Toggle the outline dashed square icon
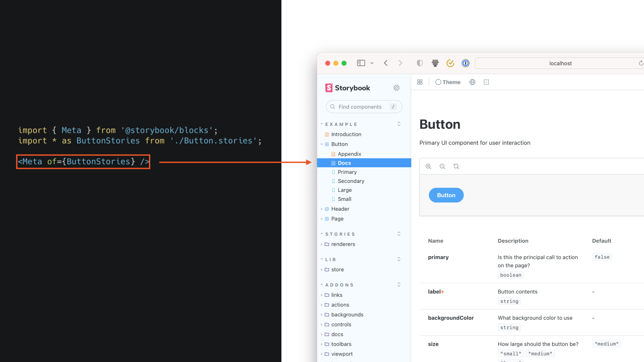Viewport: 644px width, 362px height. click(486, 82)
